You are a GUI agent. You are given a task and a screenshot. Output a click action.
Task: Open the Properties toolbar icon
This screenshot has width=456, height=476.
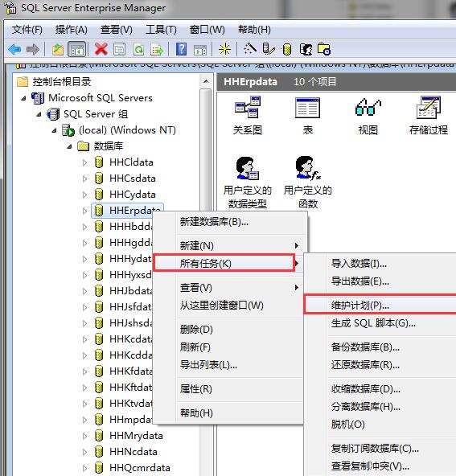[119, 49]
